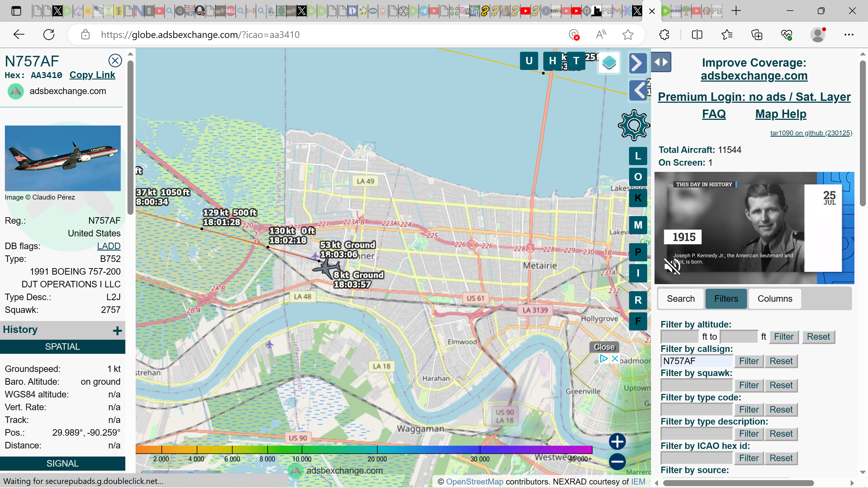The image size is (868, 488).
Task: Reset the callsign filter
Action: pyautogui.click(x=781, y=361)
